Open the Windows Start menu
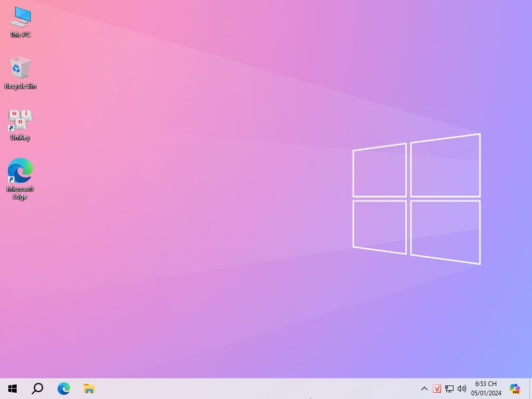This screenshot has width=532, height=399. 12,389
